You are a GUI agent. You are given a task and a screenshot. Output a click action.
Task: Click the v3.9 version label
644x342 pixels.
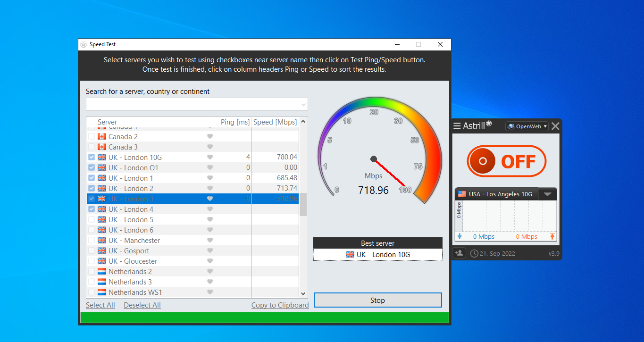pos(553,254)
